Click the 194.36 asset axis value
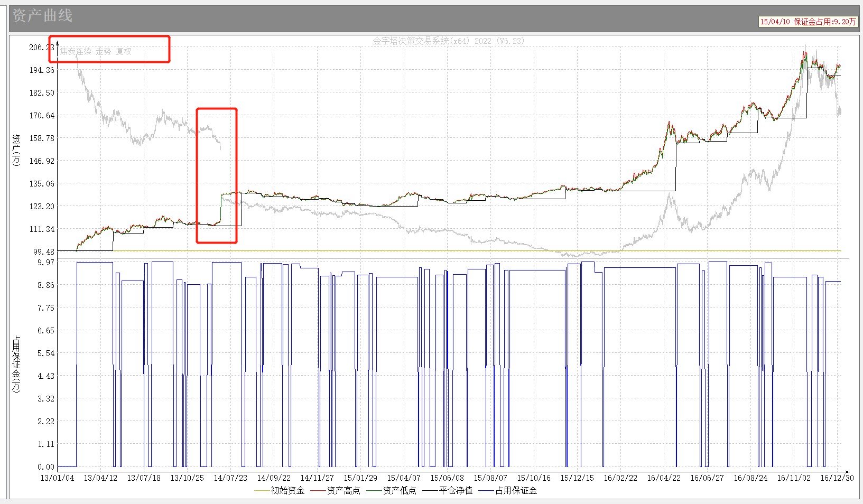The width and height of the screenshot is (863, 504). (42, 70)
